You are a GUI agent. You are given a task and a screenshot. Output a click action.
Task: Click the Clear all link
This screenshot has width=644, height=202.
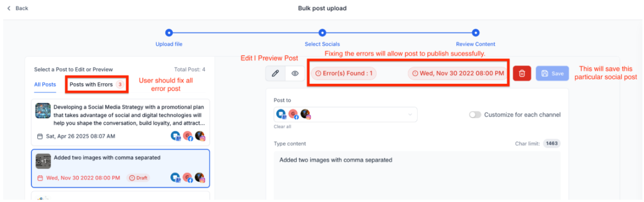(282, 127)
